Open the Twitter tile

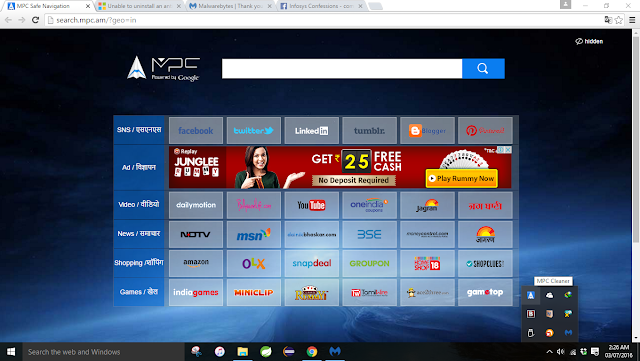point(254,131)
